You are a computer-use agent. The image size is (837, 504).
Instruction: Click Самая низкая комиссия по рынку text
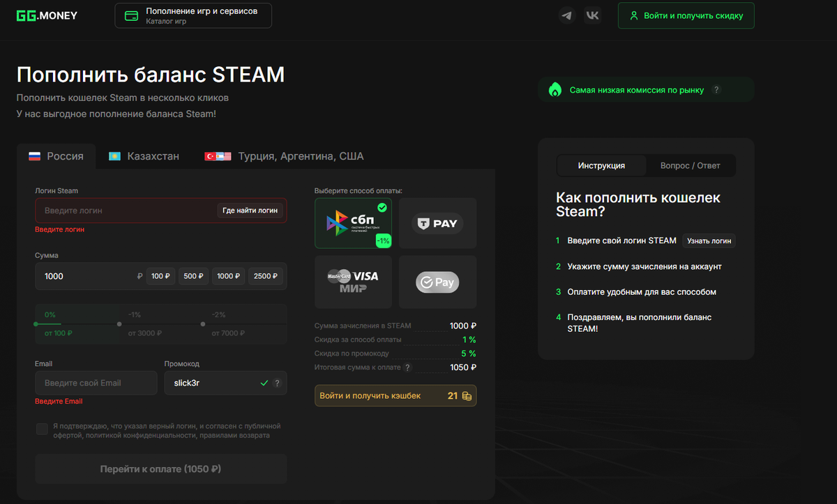tap(637, 90)
